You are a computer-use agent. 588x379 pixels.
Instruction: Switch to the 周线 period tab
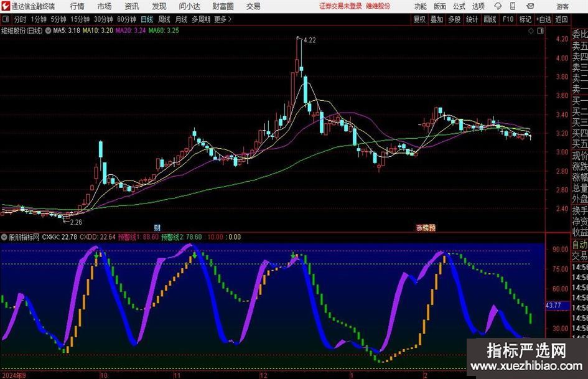(x=164, y=19)
